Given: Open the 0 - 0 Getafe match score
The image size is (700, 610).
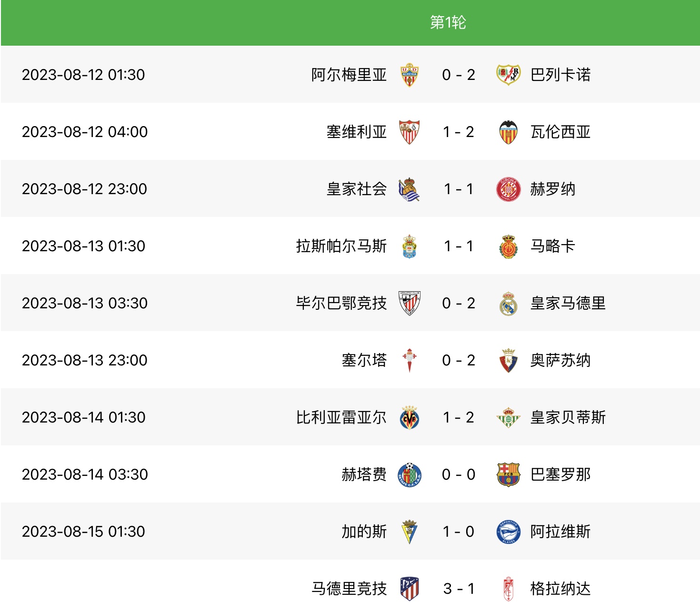Looking at the screenshot, I should coord(459,474).
